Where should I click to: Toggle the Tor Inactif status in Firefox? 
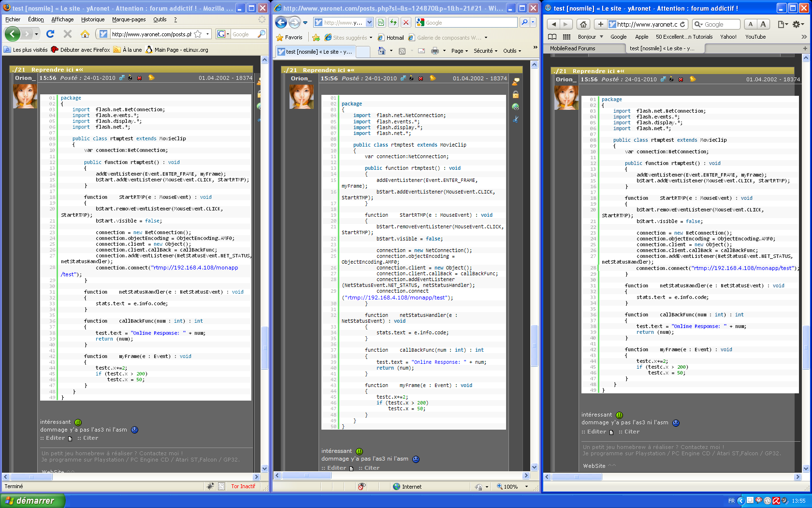coord(243,486)
